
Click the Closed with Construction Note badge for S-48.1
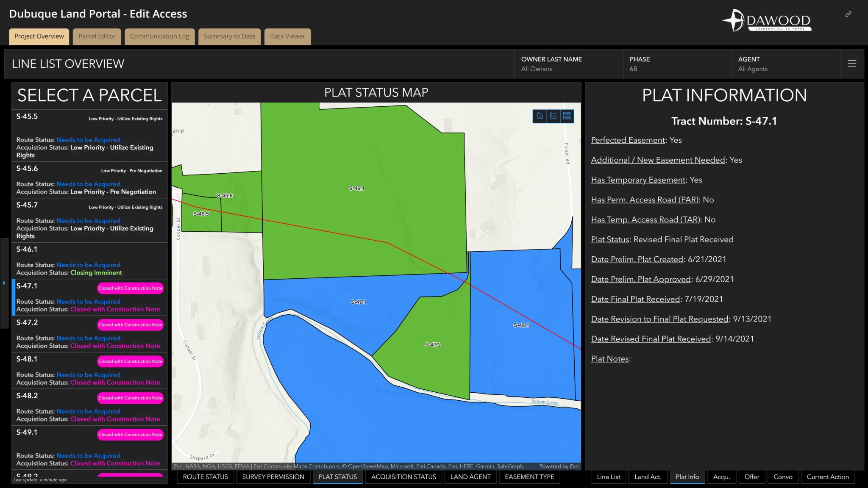[x=130, y=361]
